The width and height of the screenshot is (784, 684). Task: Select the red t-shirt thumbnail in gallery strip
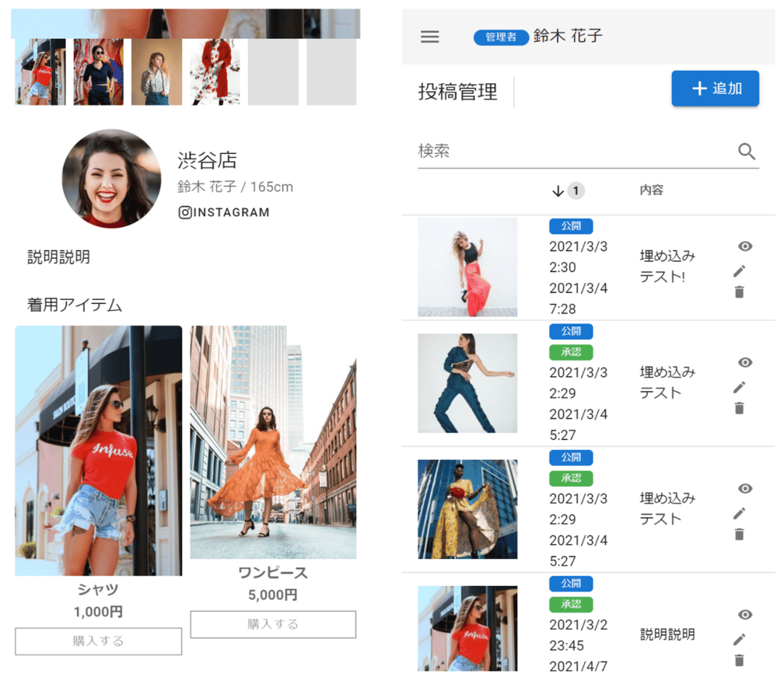click(40, 72)
